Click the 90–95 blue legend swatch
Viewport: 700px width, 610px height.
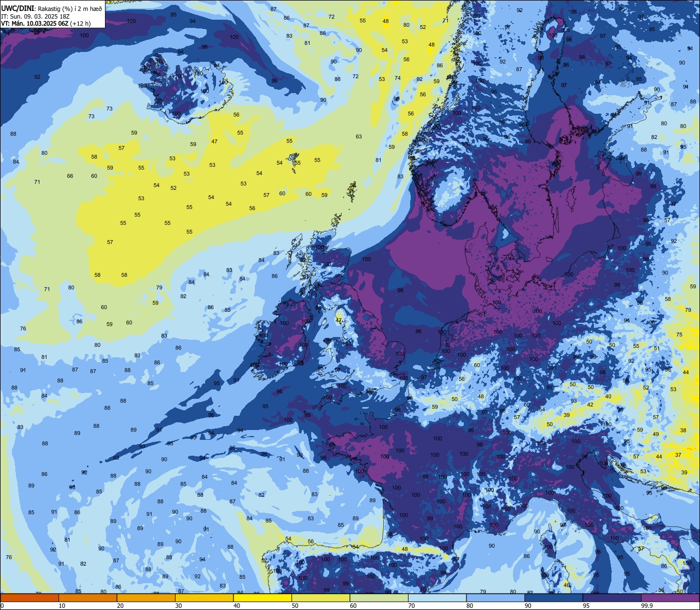(x=553, y=597)
